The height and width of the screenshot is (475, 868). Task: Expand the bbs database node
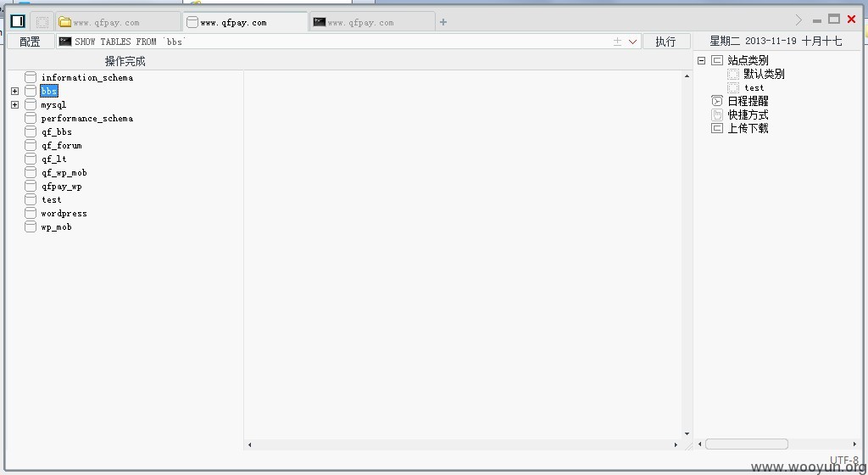15,91
